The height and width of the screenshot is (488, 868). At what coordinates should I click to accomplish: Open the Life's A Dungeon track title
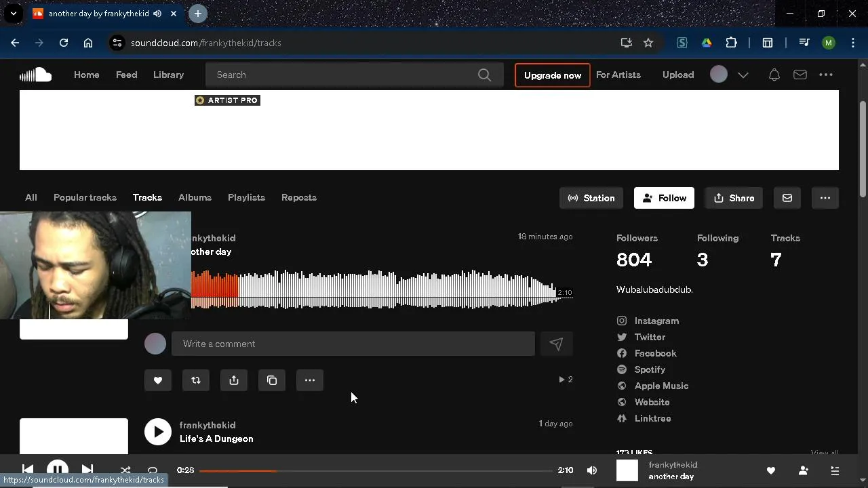click(216, 439)
